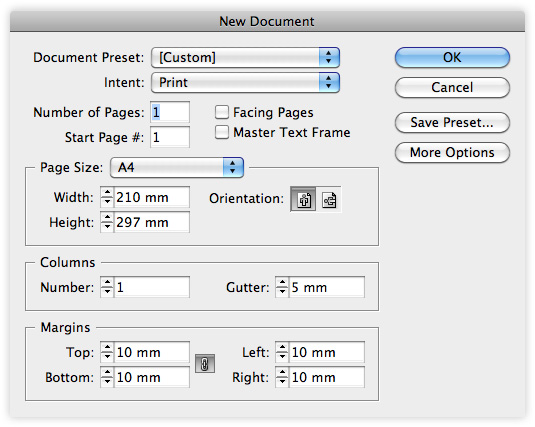The image size is (535, 427).
Task: Click Save Preset button
Action: pos(452,122)
